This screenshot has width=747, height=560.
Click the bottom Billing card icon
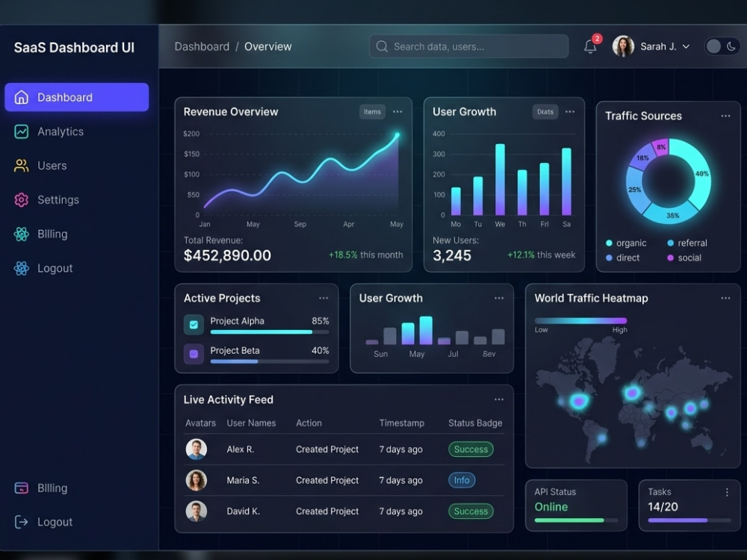point(22,488)
